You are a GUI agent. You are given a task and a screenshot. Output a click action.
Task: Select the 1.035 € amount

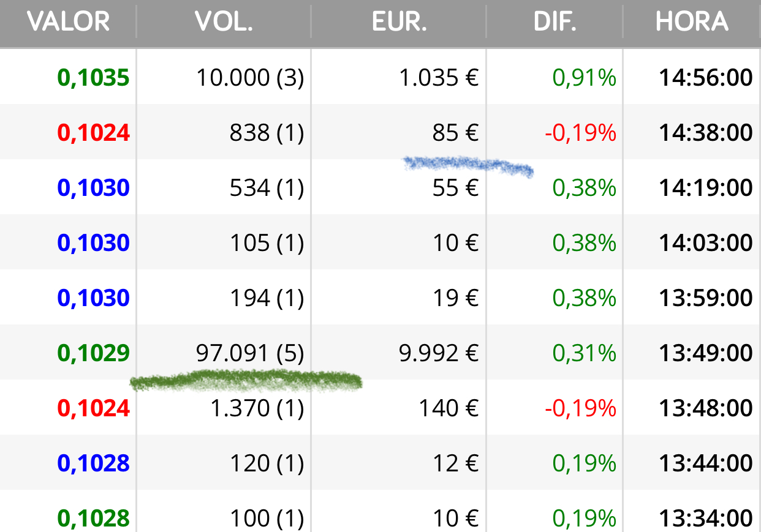point(439,78)
